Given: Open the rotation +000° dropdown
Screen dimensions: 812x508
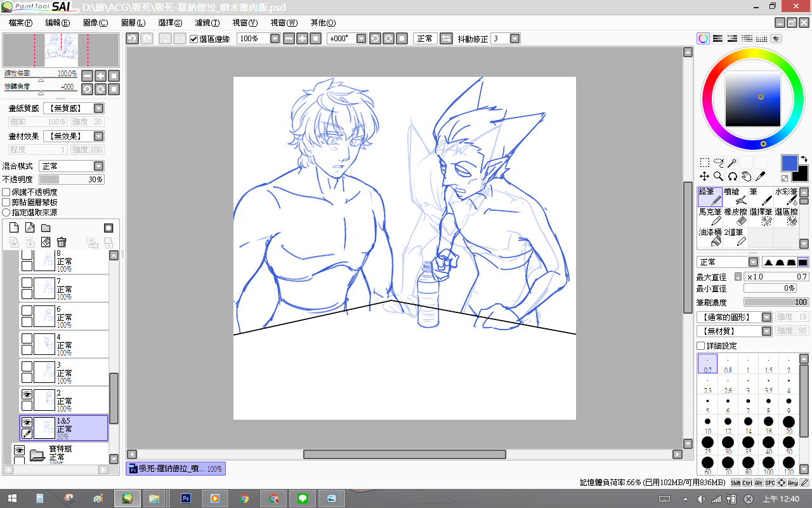Looking at the screenshot, I should coord(362,39).
